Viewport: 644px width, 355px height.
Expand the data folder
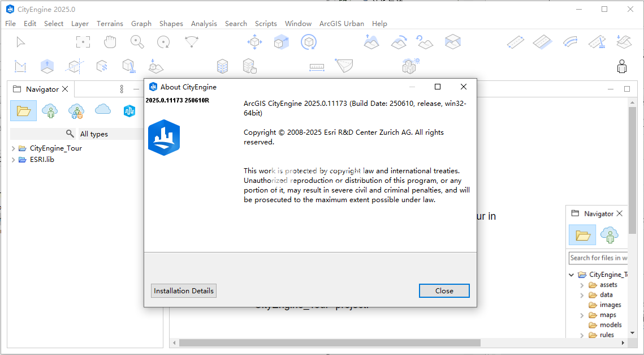[582, 295]
